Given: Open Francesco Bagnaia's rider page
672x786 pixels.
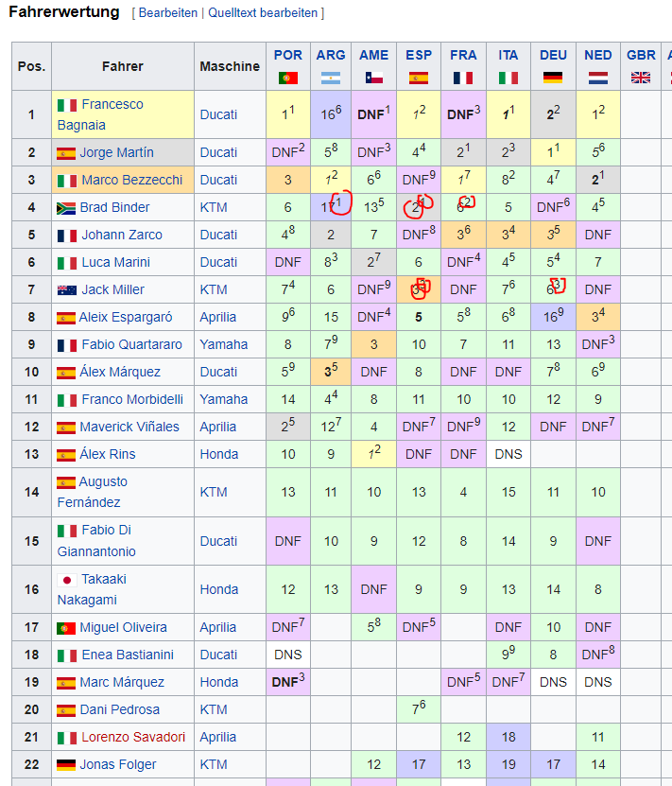Looking at the screenshot, I should tap(112, 104).
